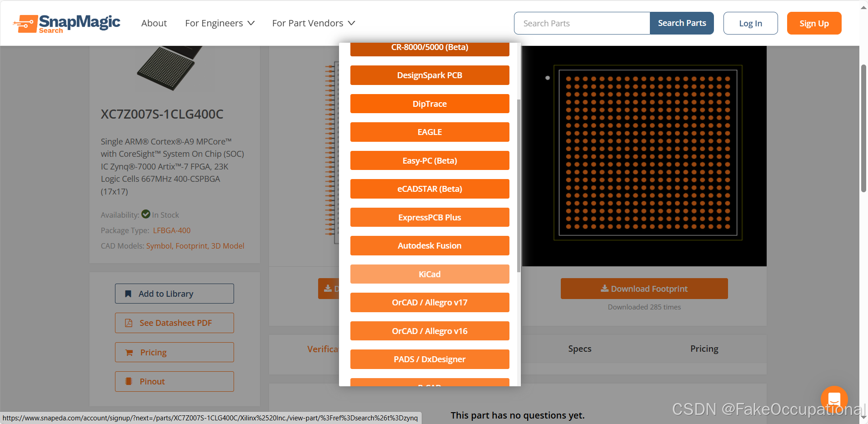Screen dimensions: 868x424
Task: Choose OrCAD / Allegro v16 format
Action: click(430, 331)
